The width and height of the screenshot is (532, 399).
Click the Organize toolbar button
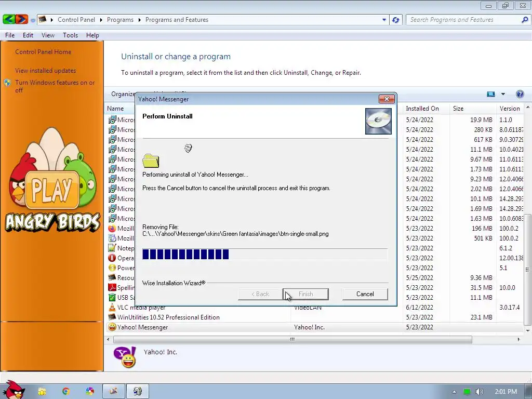[123, 94]
